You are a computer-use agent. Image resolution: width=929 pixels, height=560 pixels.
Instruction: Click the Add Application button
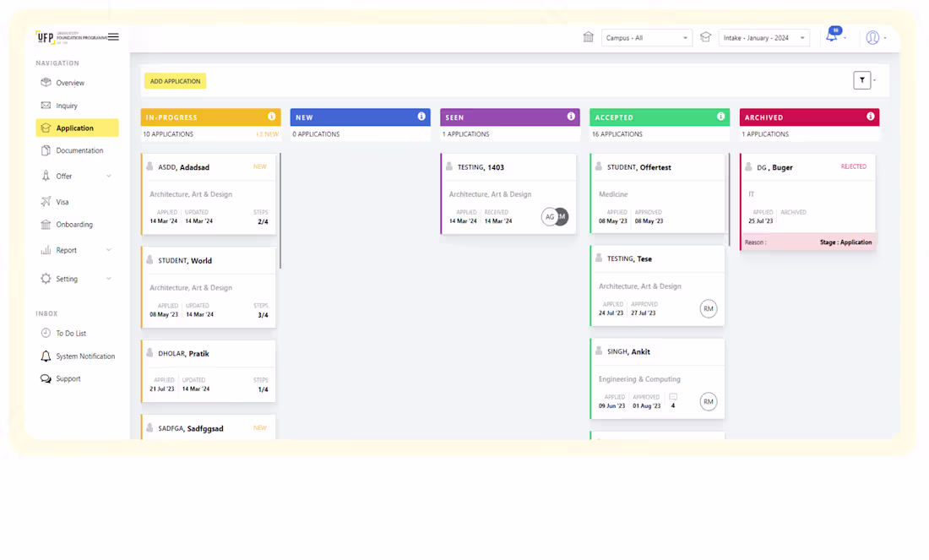coord(175,81)
